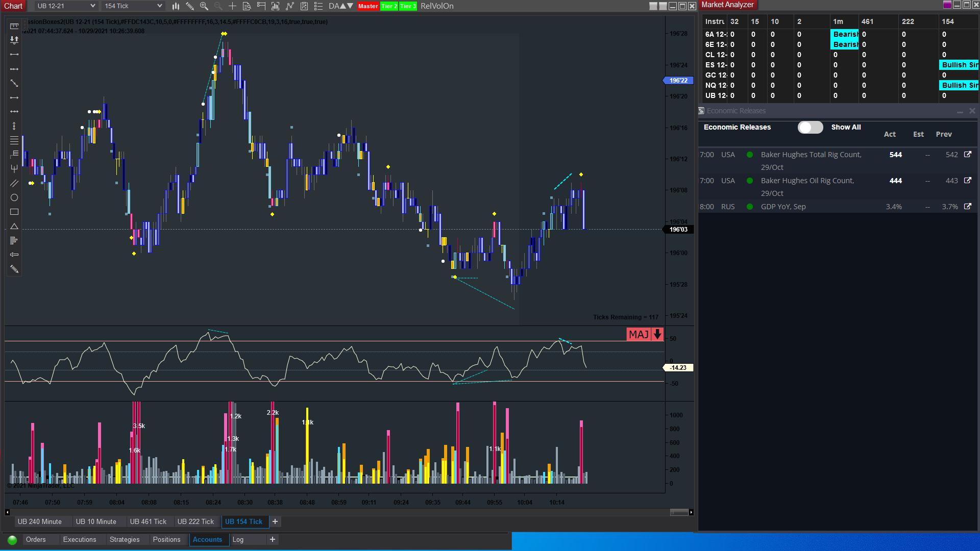Screen dimensions: 980x551
Task: Add a new chart tab
Action: 275,521
